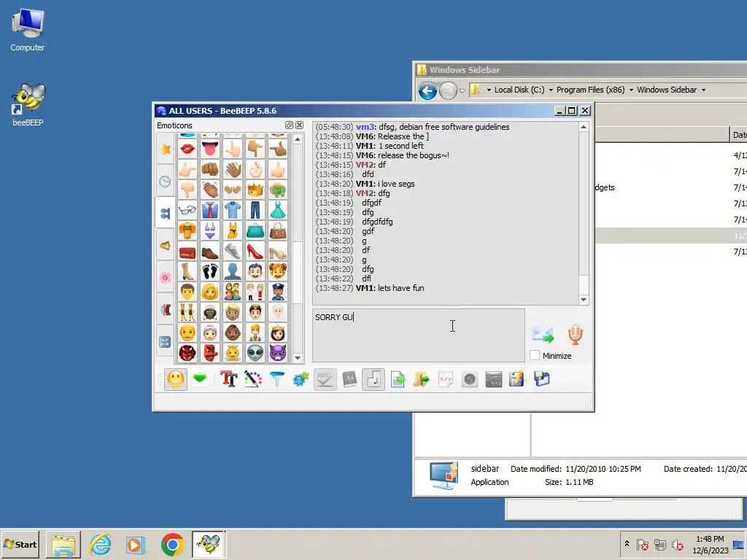Click the floppy disk with pencil icon
This screenshot has width=747, height=560.
tap(516, 379)
